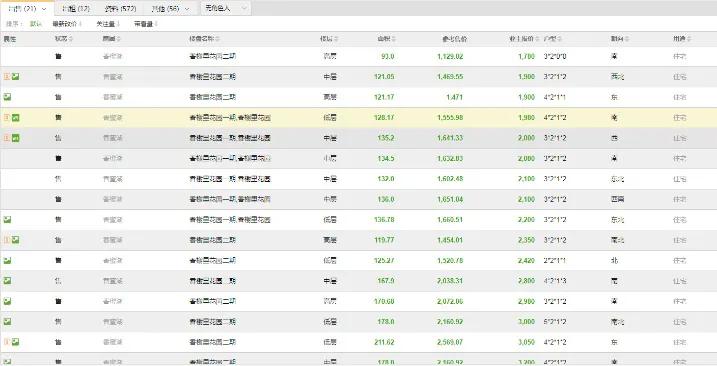The image size is (717, 366).
Task: Click the 1,471 price cell
Action: (454, 97)
